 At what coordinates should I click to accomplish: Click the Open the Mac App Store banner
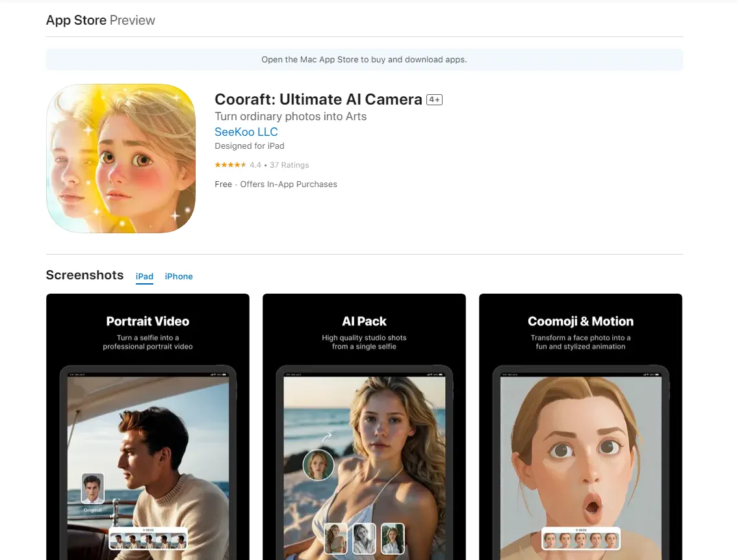[x=364, y=59]
